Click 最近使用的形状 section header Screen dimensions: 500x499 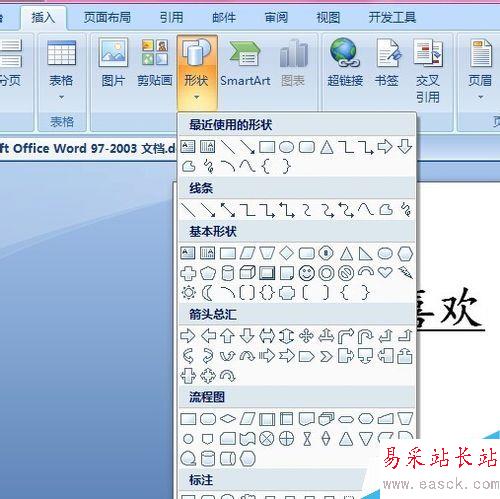coord(231,125)
